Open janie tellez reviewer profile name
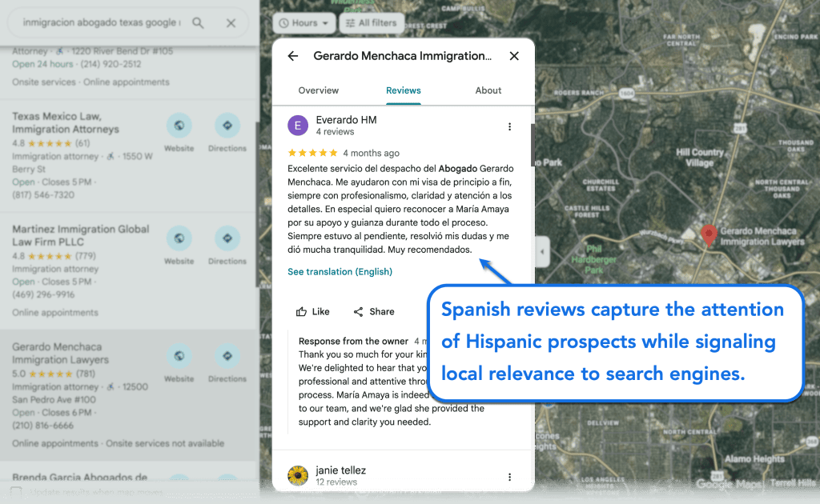This screenshot has height=504, width=820. tap(341, 470)
